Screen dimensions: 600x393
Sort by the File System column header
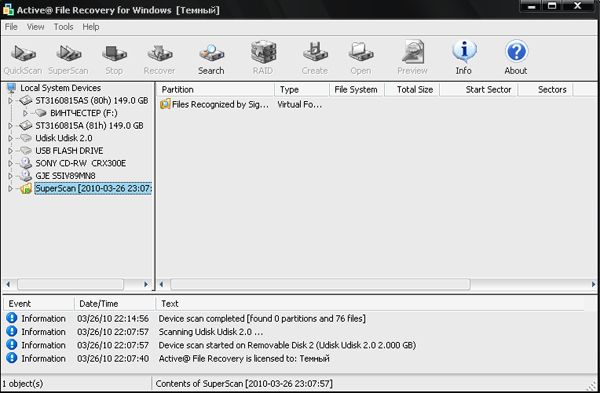(356, 90)
